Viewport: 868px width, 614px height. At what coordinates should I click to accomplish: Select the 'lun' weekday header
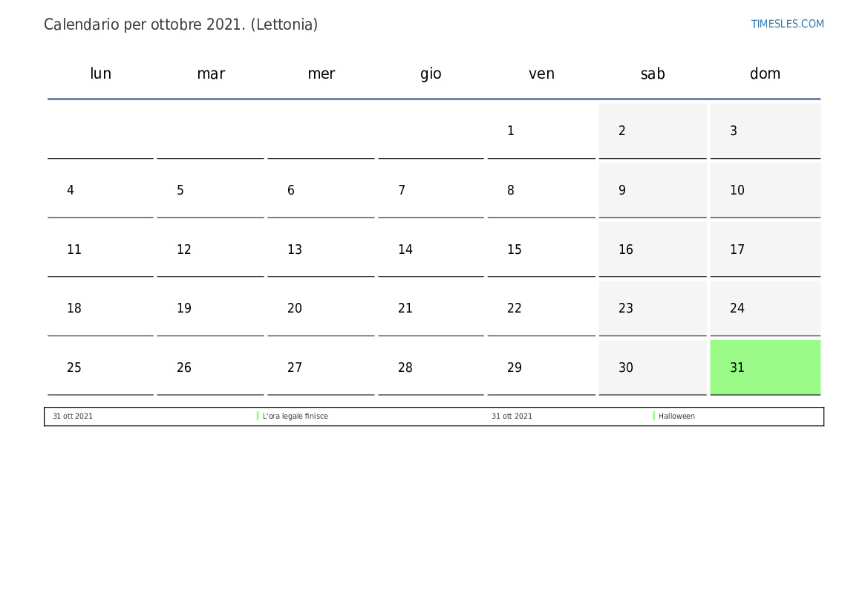[100, 74]
